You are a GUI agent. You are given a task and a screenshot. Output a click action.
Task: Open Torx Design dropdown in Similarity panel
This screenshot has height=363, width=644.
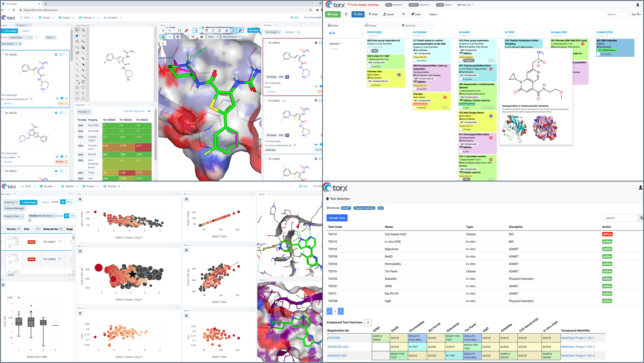click(x=273, y=32)
